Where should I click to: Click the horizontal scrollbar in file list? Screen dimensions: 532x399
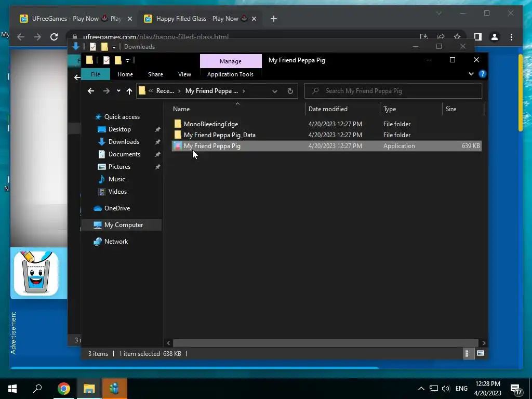[x=325, y=343]
